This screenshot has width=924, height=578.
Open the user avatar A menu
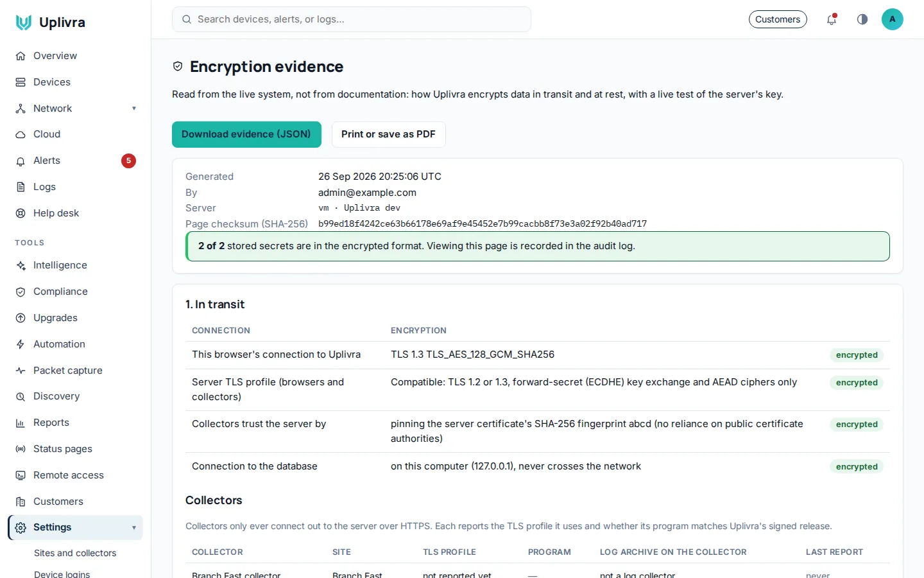coord(892,19)
